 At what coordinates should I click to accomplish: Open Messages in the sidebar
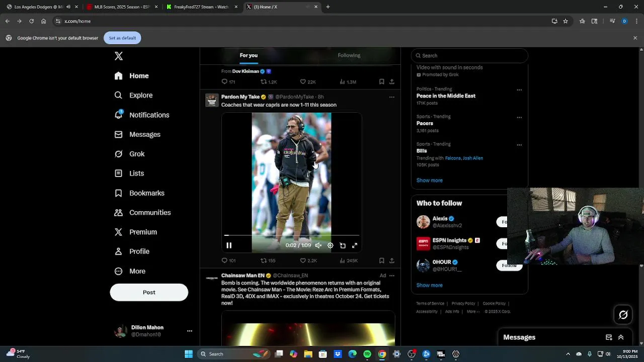pyautogui.click(x=137, y=134)
